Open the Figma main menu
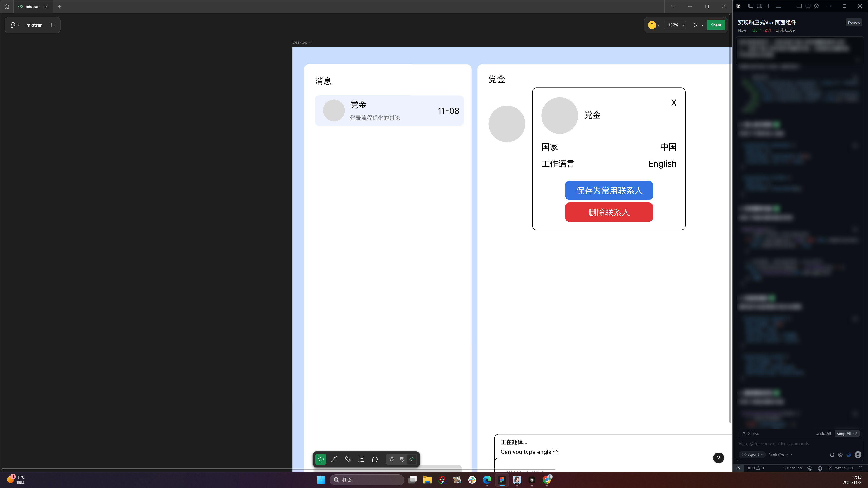 pos(14,25)
